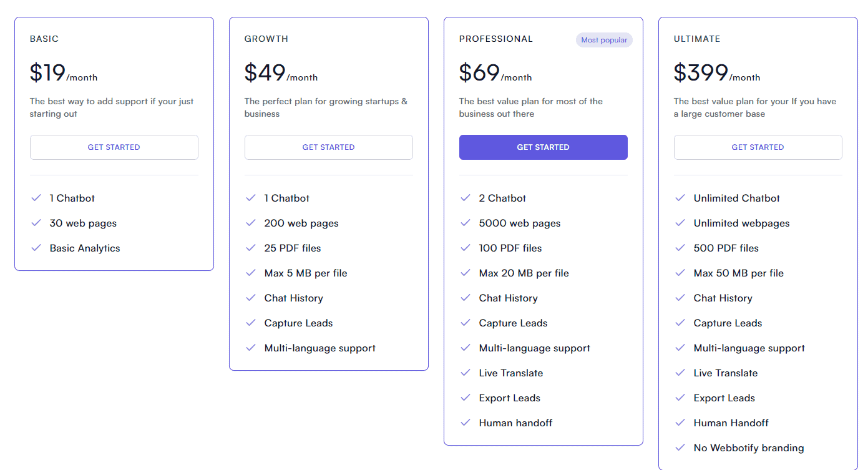
Task: Select the BASIC plan heading
Action: click(44, 38)
